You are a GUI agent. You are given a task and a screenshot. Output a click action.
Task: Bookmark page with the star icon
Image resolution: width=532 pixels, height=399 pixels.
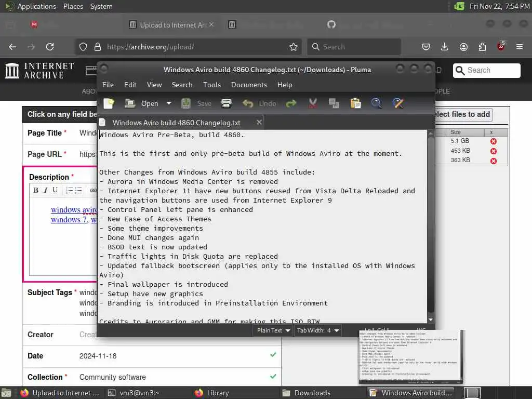pos(294,47)
